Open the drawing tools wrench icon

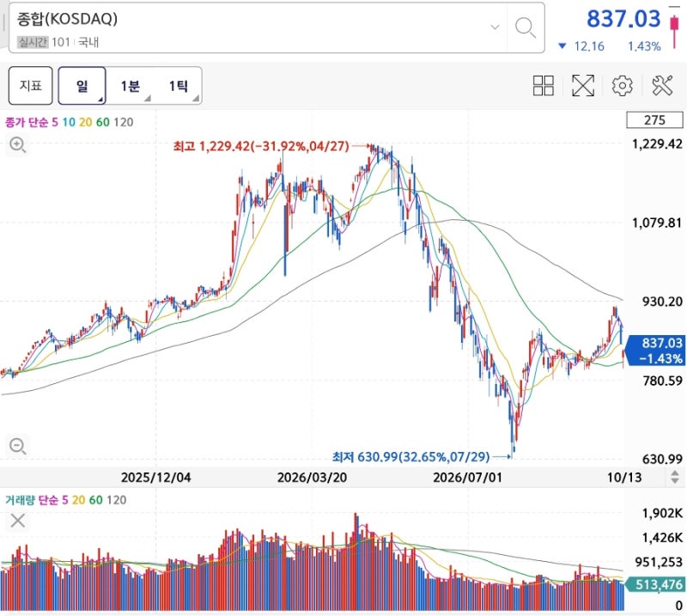pyautogui.click(x=662, y=86)
